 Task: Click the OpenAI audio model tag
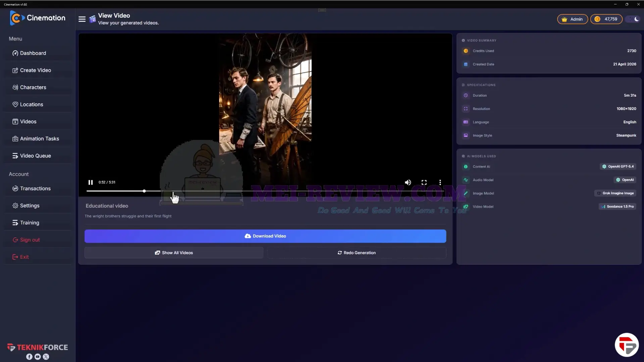625,180
